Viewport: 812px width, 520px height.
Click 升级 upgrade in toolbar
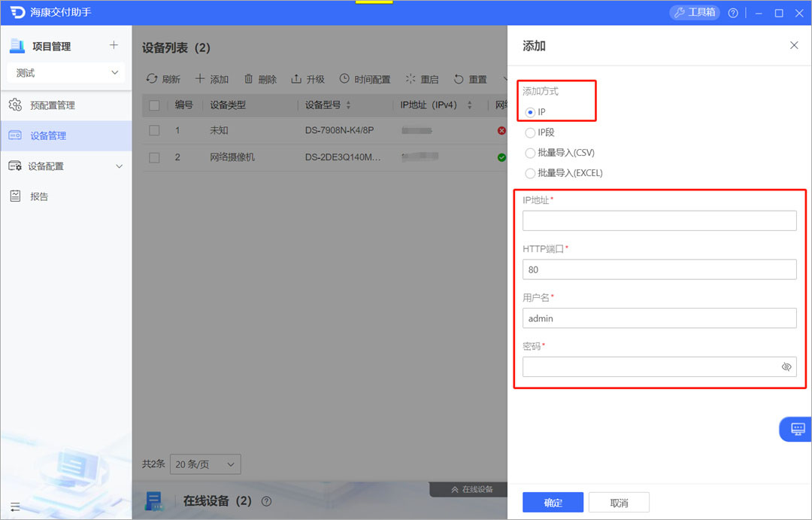[308, 79]
